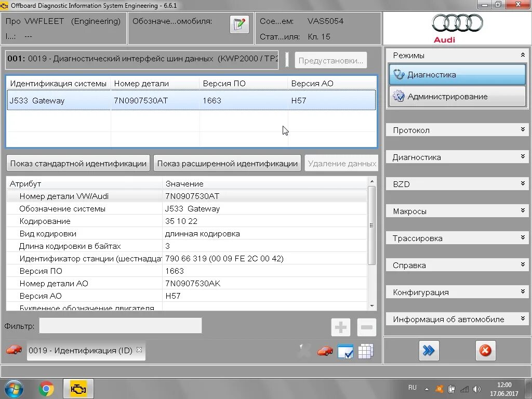Viewport: 532px width, 399px height.
Task: Select Длина кодировки в байтах row
Action: click(x=187, y=246)
